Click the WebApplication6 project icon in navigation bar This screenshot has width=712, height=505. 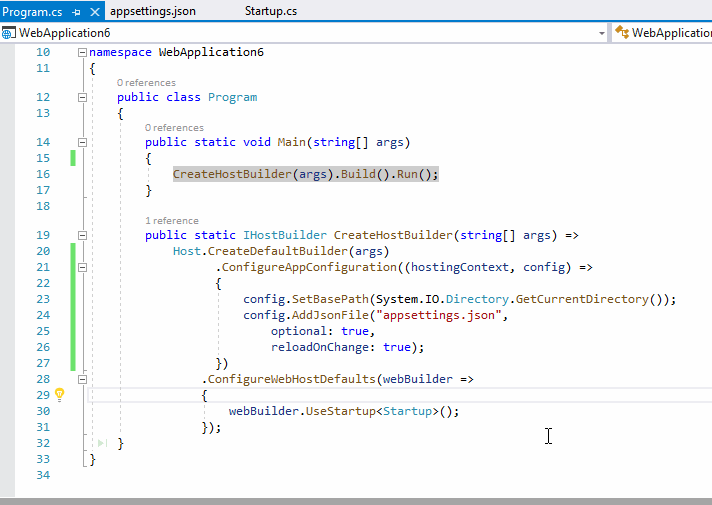[9, 33]
